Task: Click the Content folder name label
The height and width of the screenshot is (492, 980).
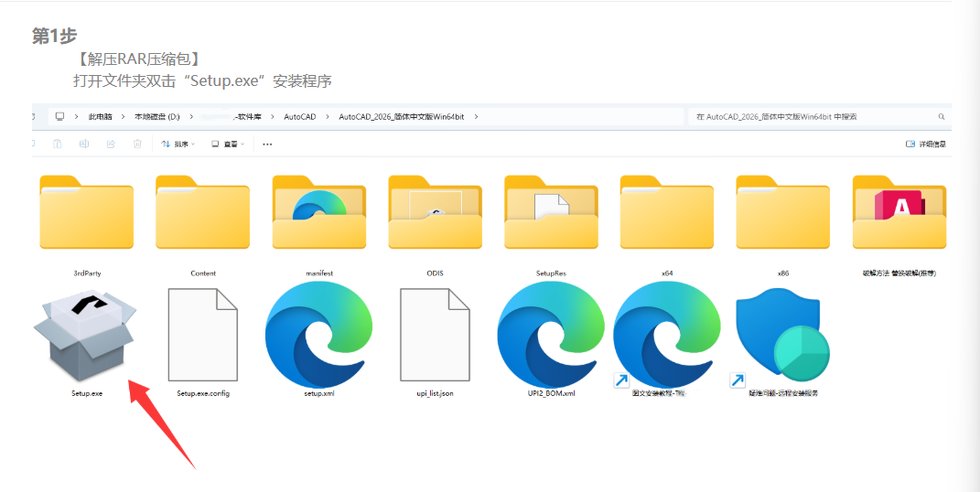Action: [203, 273]
